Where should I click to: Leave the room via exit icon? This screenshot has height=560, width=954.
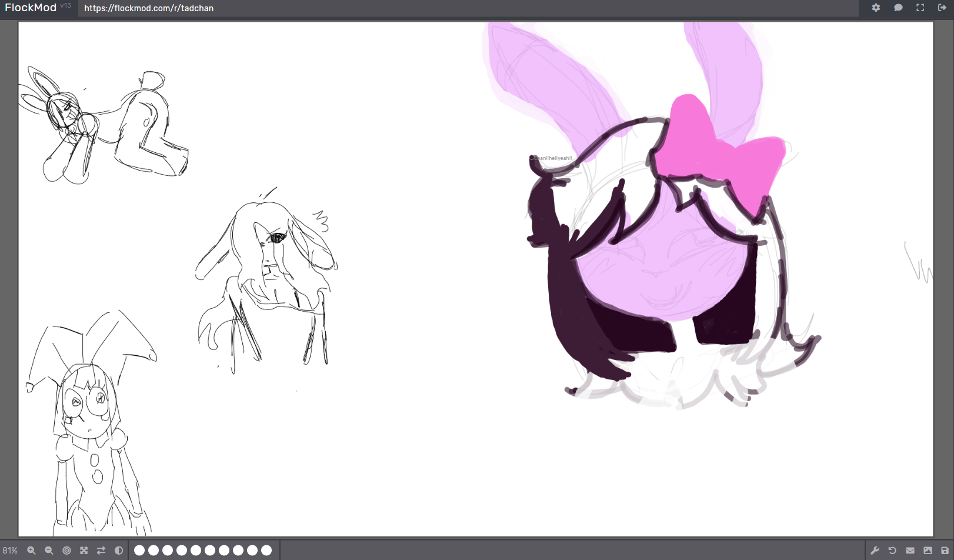pyautogui.click(x=942, y=8)
